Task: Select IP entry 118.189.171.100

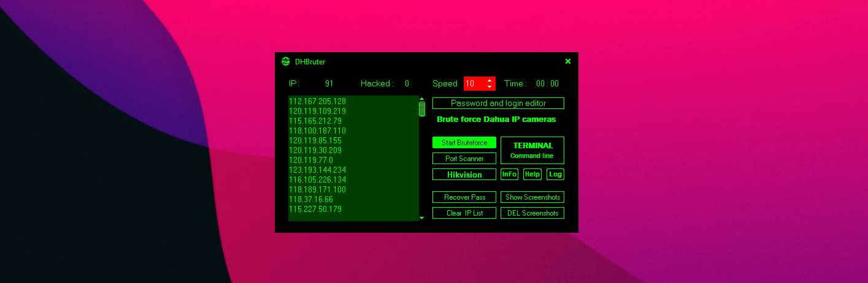Action: pyautogui.click(x=317, y=189)
